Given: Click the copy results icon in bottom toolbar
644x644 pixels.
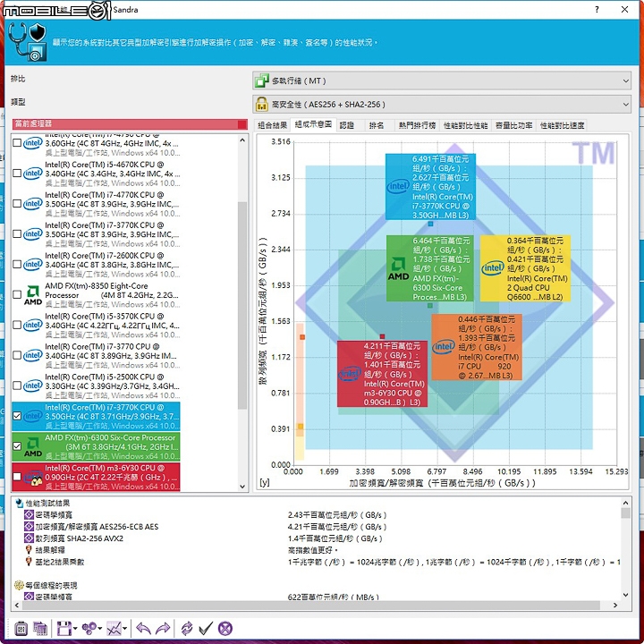Looking at the screenshot, I should [x=40, y=628].
